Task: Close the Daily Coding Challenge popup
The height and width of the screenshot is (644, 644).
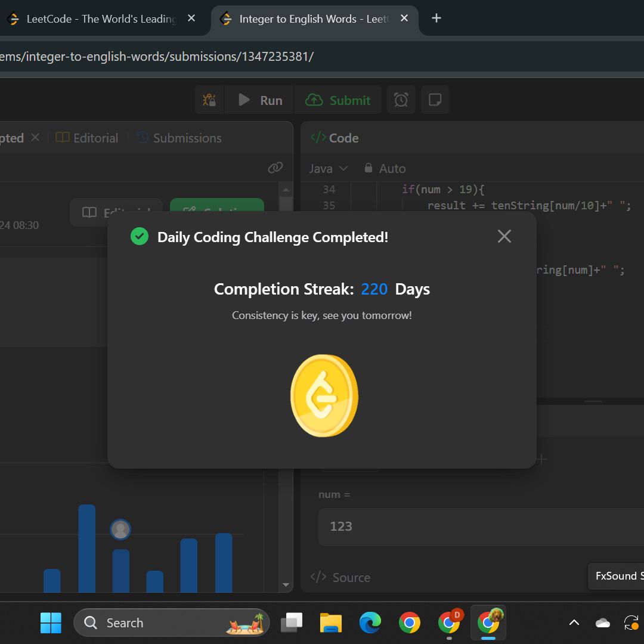Action: click(x=504, y=237)
